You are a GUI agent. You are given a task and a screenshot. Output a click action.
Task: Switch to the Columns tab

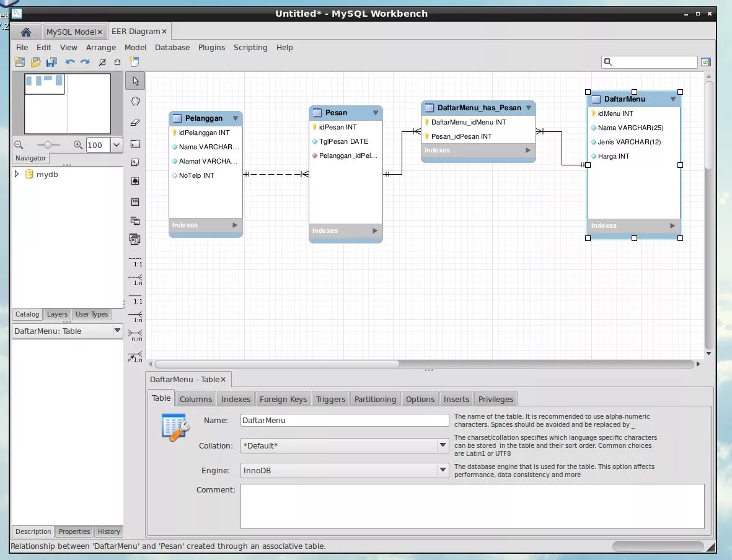pyautogui.click(x=196, y=400)
